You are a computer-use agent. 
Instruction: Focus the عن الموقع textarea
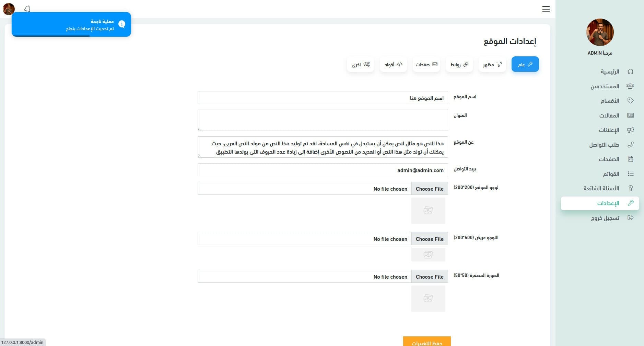323,147
